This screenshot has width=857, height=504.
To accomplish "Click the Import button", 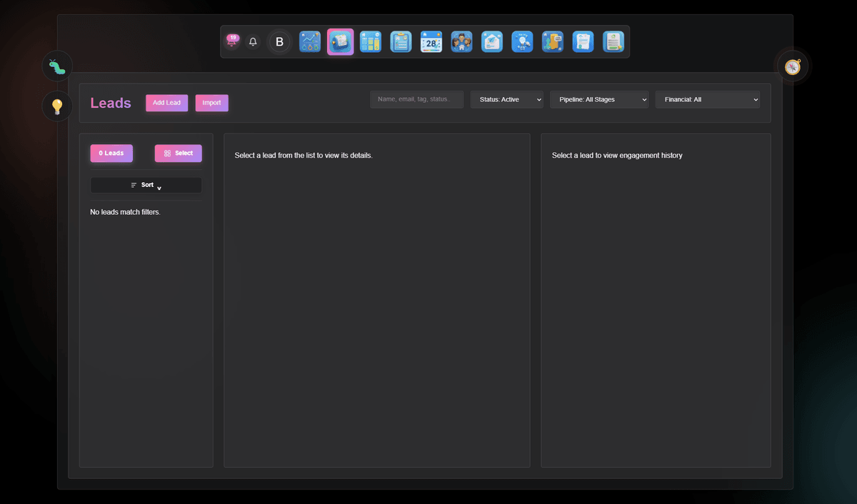I will pyautogui.click(x=211, y=103).
